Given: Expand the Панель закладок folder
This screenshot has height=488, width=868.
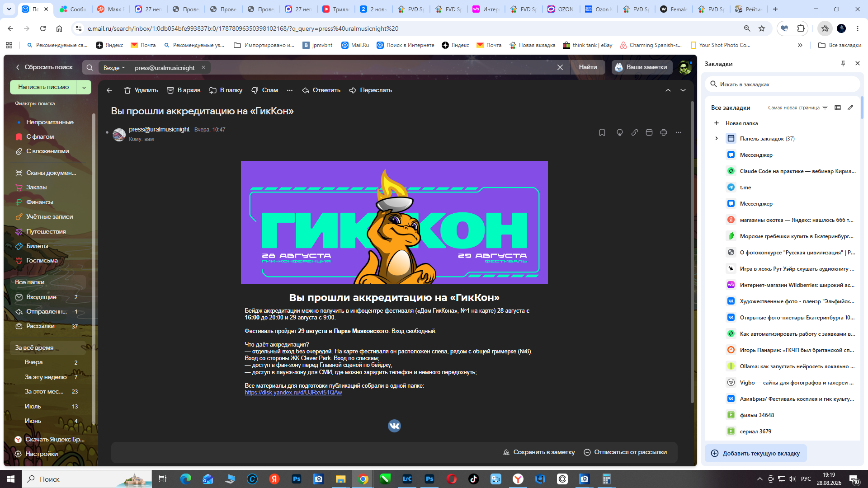Looking at the screenshot, I should pyautogui.click(x=717, y=138).
